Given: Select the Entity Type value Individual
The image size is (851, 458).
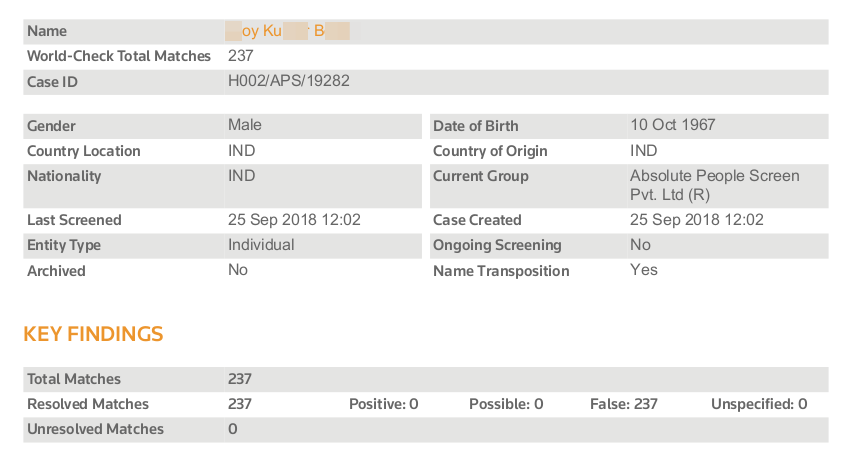Looking at the screenshot, I should [261, 245].
